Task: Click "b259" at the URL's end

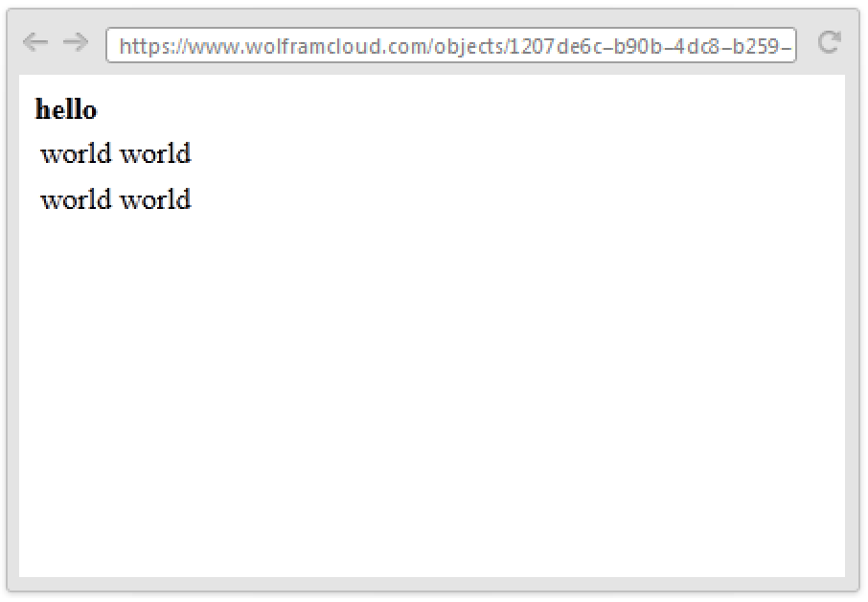Action: coord(755,46)
